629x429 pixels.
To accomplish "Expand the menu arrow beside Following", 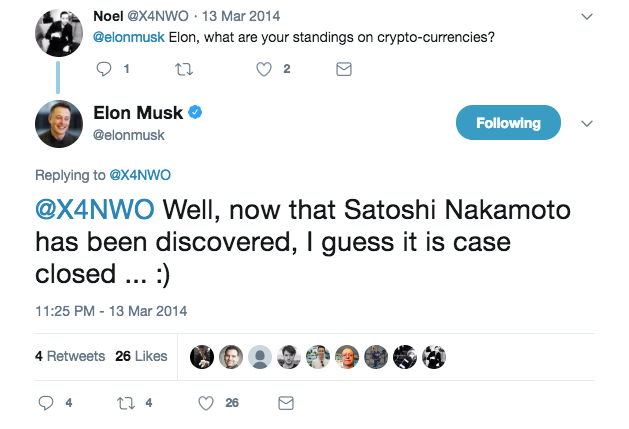I will (x=587, y=124).
